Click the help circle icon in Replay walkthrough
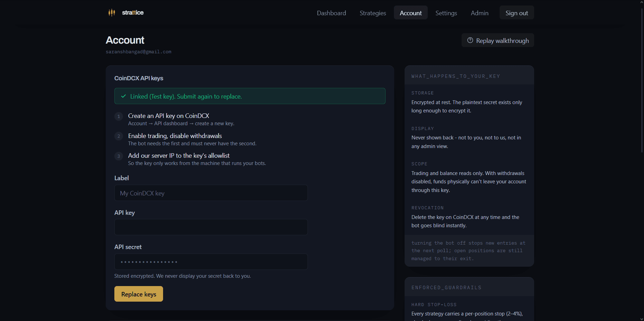 pyautogui.click(x=470, y=40)
